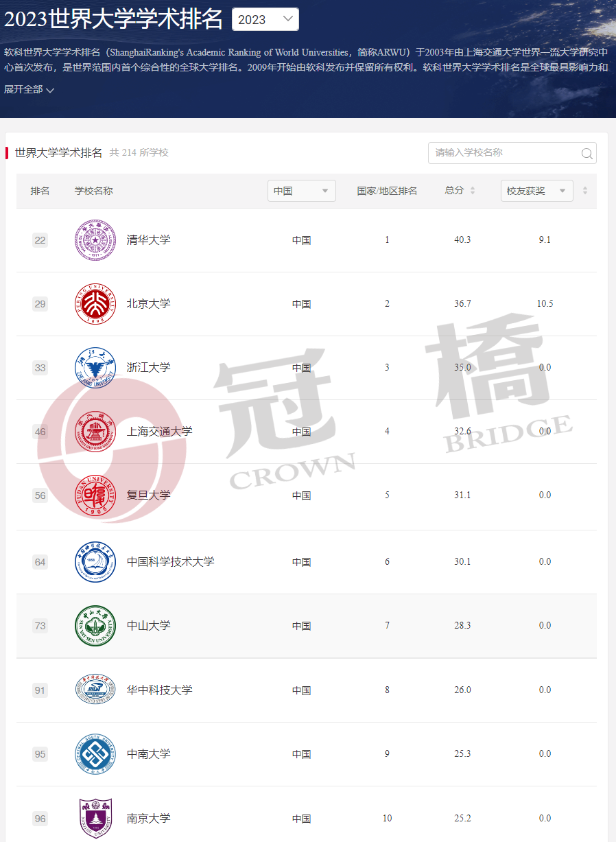Click the rank badge 96
The image size is (616, 842).
point(40,818)
